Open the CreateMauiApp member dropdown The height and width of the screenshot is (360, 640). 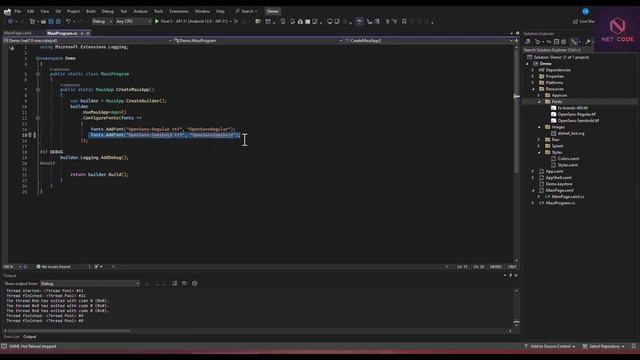tap(428, 40)
